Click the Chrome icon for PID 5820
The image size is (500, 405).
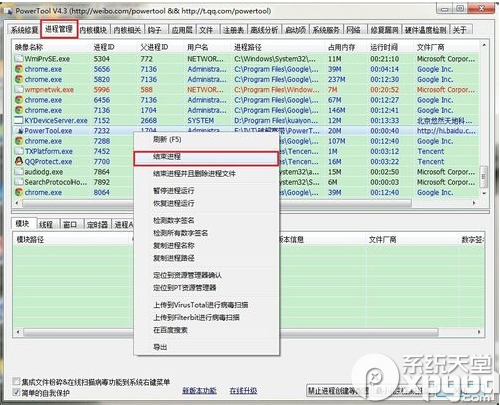pyautogui.click(x=19, y=79)
